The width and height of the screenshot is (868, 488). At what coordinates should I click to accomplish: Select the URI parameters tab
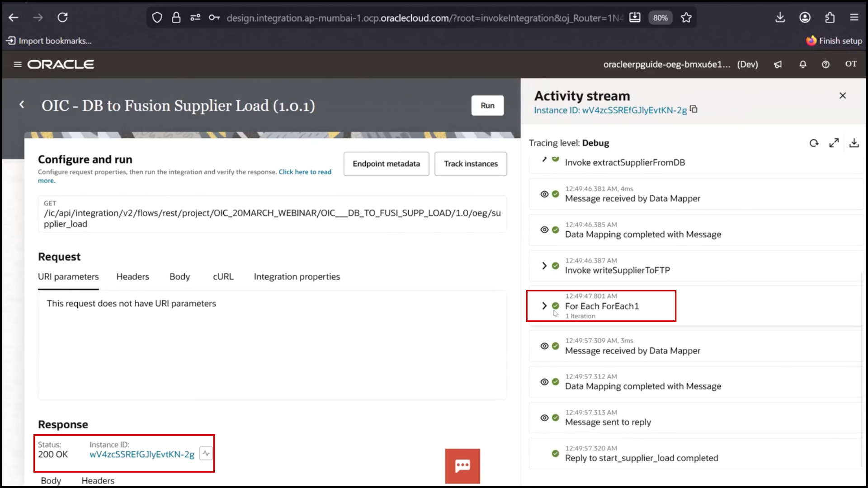68,277
